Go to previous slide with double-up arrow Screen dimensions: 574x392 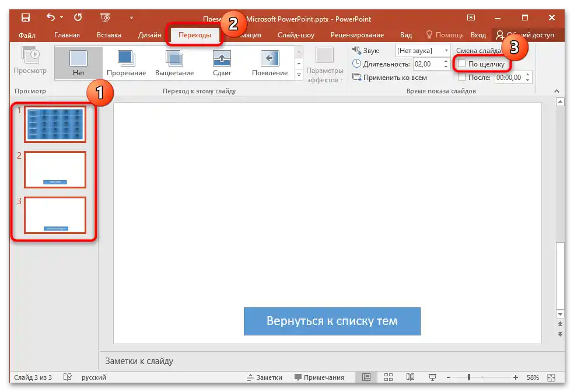pos(560,324)
